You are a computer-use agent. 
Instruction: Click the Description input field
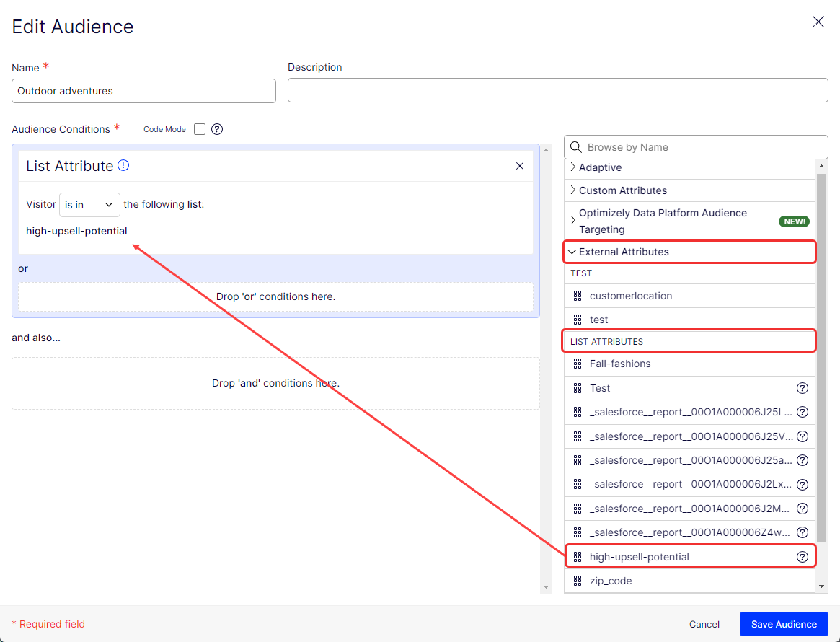(557, 91)
